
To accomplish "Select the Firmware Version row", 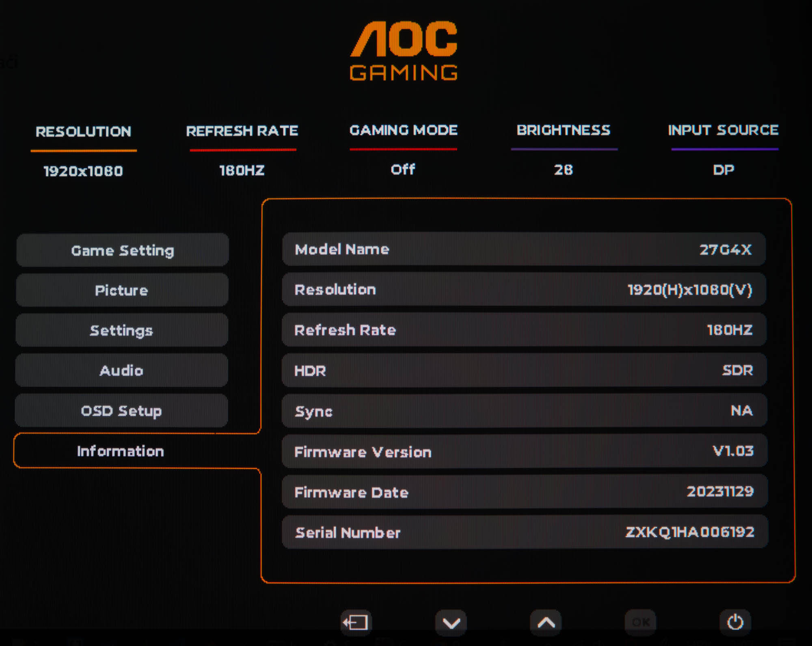I will tap(525, 451).
